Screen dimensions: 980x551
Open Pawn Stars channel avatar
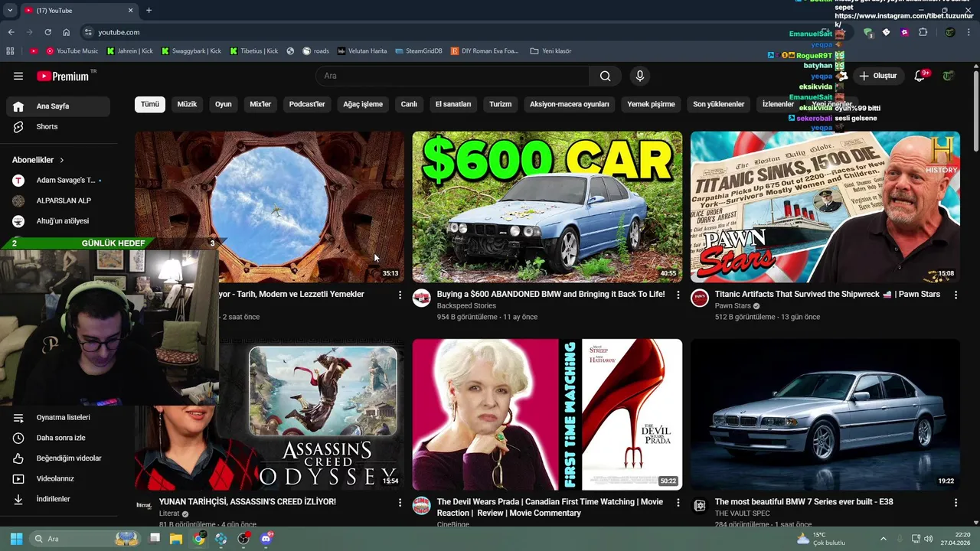(700, 298)
